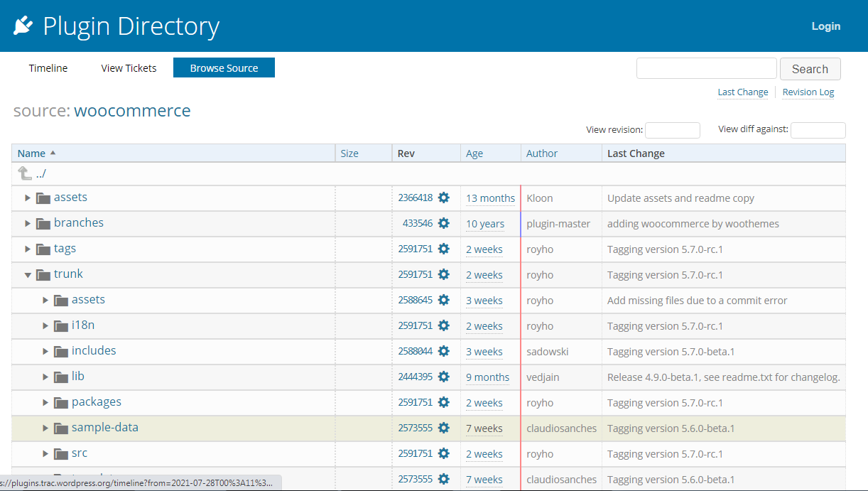Open changeset gear icon for includes row

tap(444, 351)
